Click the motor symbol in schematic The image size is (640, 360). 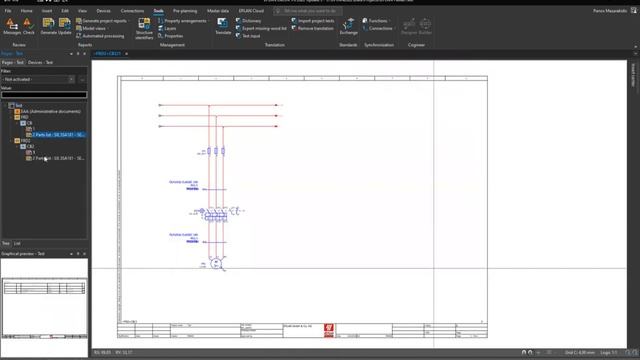click(216, 264)
